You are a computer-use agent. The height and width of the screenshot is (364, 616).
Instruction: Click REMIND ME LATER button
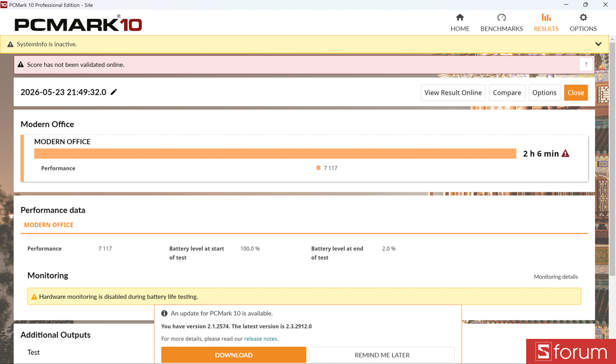(382, 355)
